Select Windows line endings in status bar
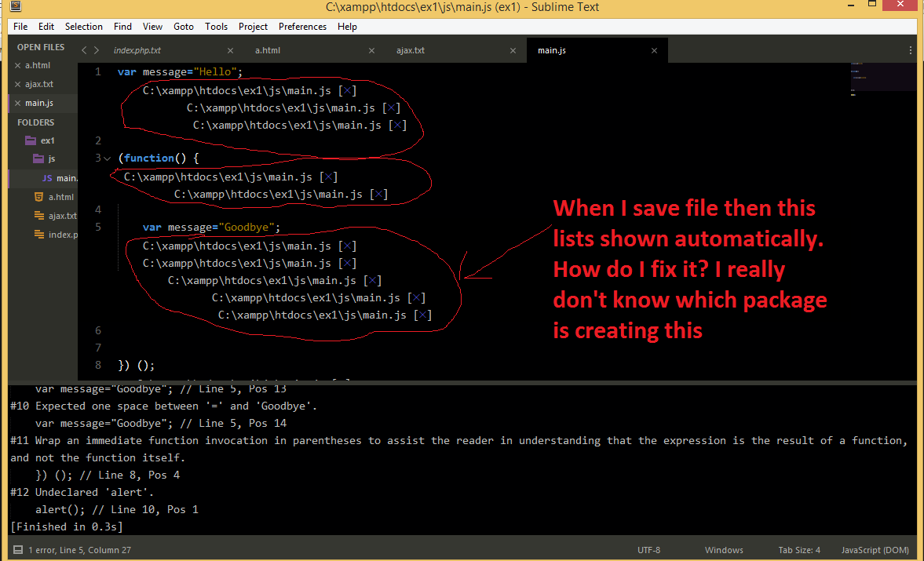Image resolution: width=924 pixels, height=561 pixels. point(723,550)
